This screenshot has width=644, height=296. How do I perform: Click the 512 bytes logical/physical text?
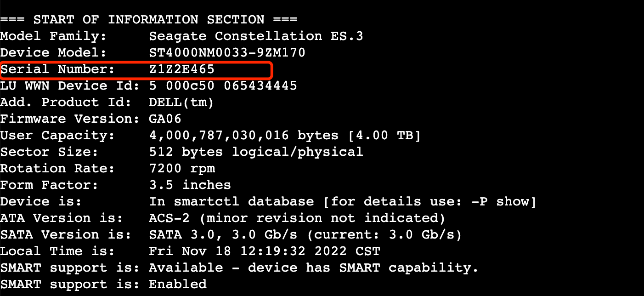tap(256, 152)
